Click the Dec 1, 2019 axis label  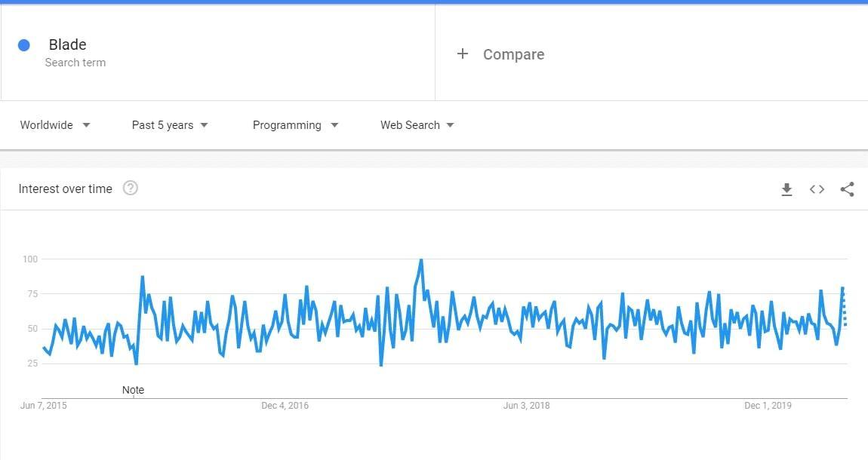coord(768,406)
